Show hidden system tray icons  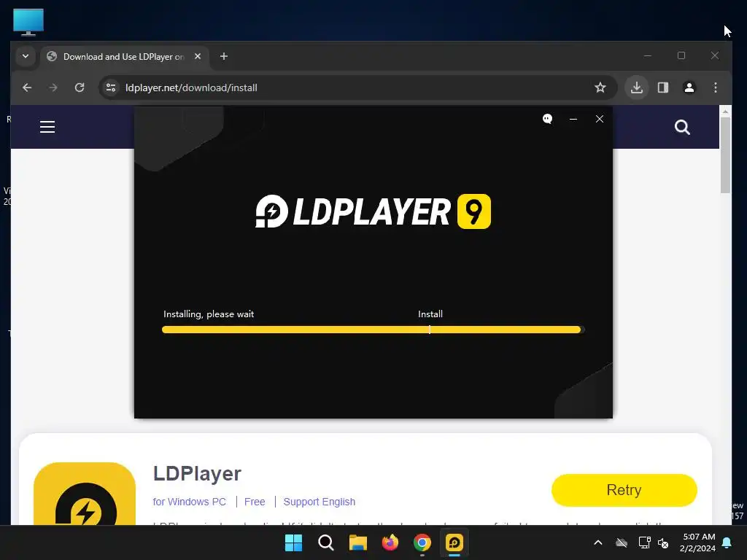pos(598,542)
